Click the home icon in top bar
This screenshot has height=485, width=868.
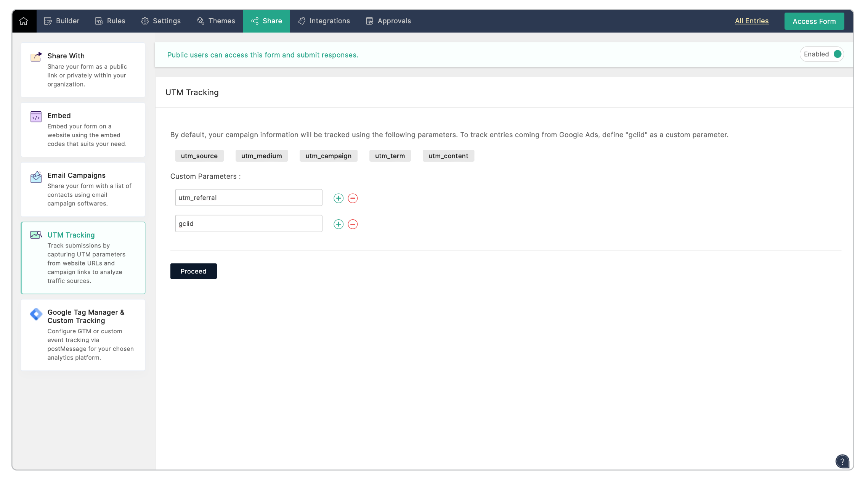click(24, 21)
